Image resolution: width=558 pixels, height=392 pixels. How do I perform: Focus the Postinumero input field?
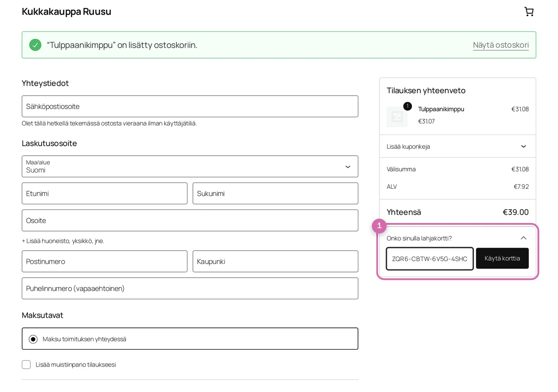104,261
